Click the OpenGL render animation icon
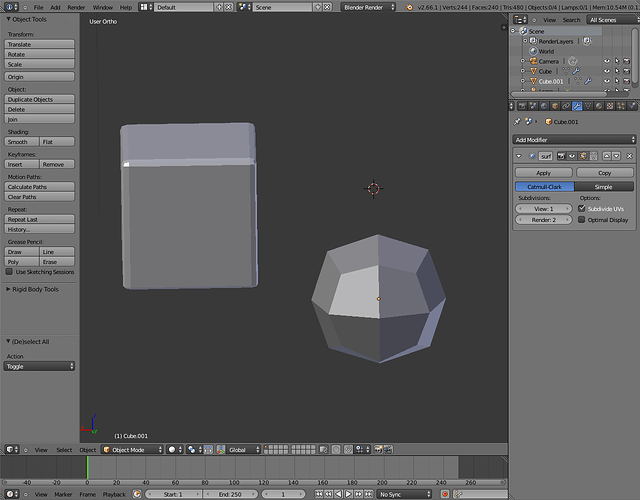This screenshot has width=640, height=500. (x=388, y=449)
